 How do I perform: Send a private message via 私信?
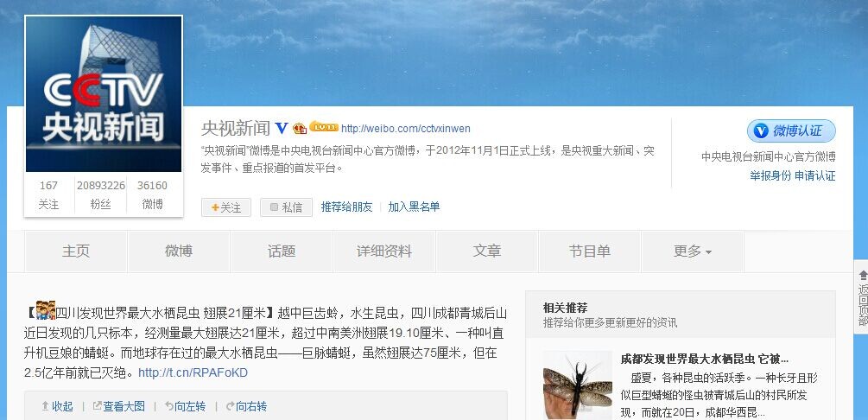(286, 207)
